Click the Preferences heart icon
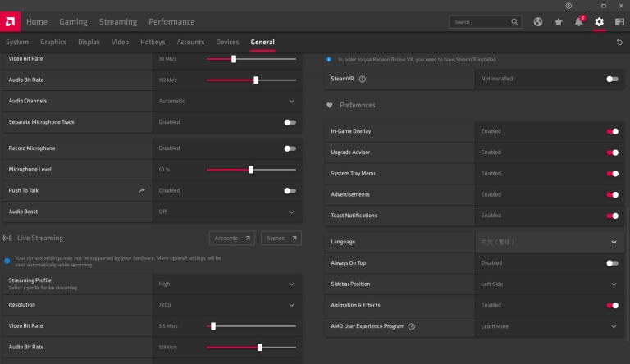Screen dimensions: 630x364 [x=330, y=105]
